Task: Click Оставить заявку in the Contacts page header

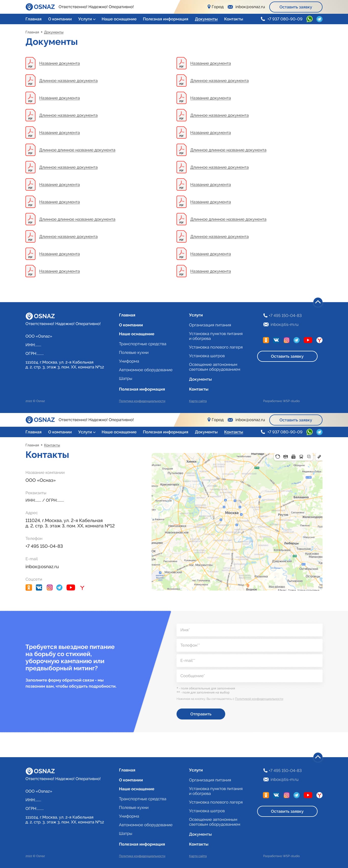Action: [296, 420]
